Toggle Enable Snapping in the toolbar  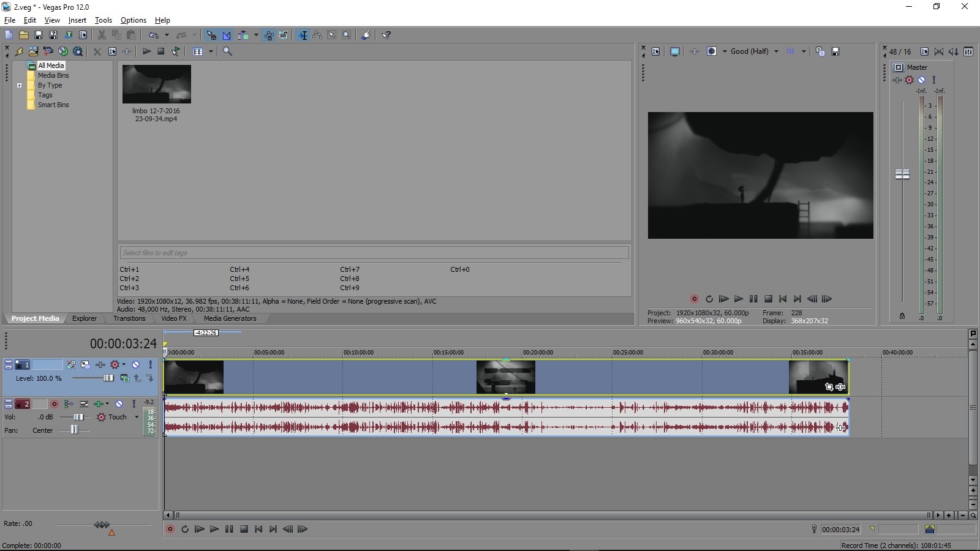coord(211,35)
